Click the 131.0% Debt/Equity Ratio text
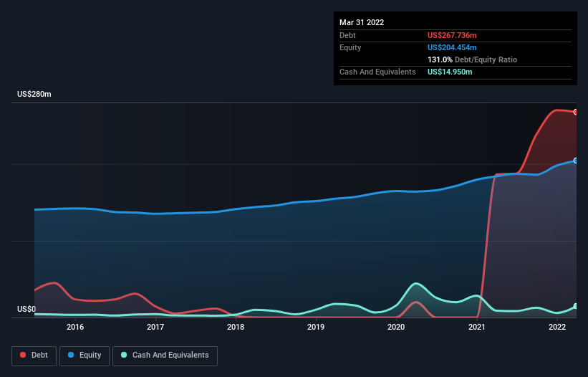Viewport: 588px width, 377px height. pos(472,59)
